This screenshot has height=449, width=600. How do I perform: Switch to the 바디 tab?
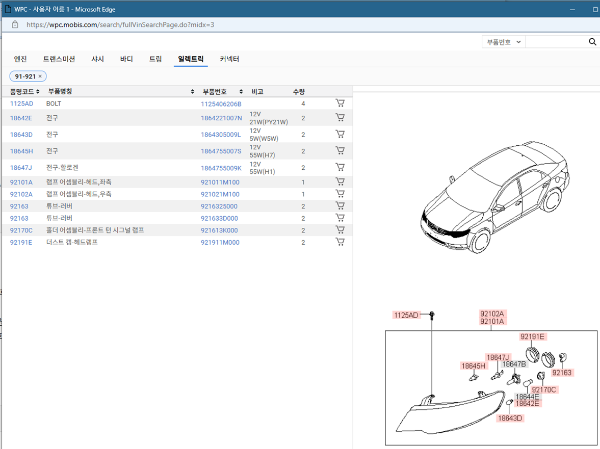click(x=126, y=59)
